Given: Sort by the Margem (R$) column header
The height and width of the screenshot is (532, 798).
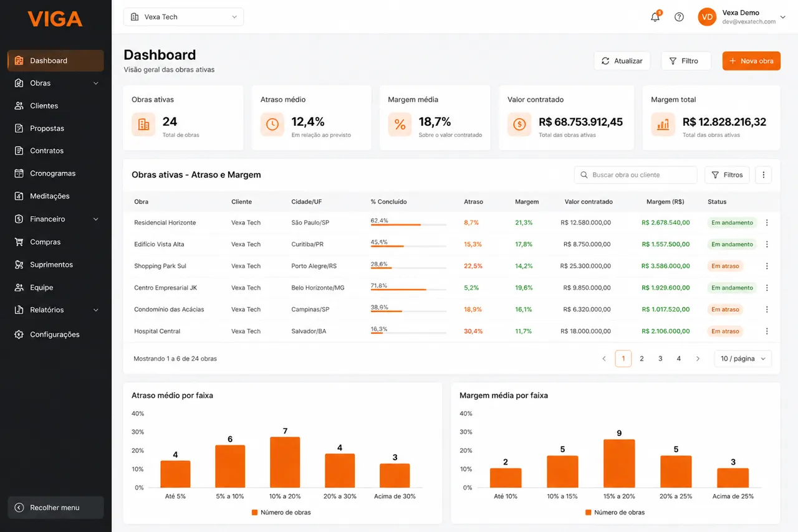Looking at the screenshot, I should 665,202.
